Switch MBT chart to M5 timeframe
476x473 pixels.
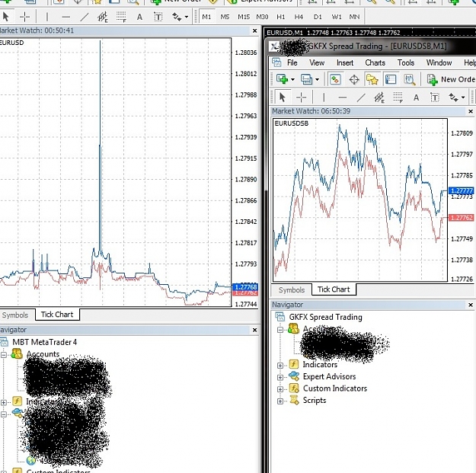point(225,17)
